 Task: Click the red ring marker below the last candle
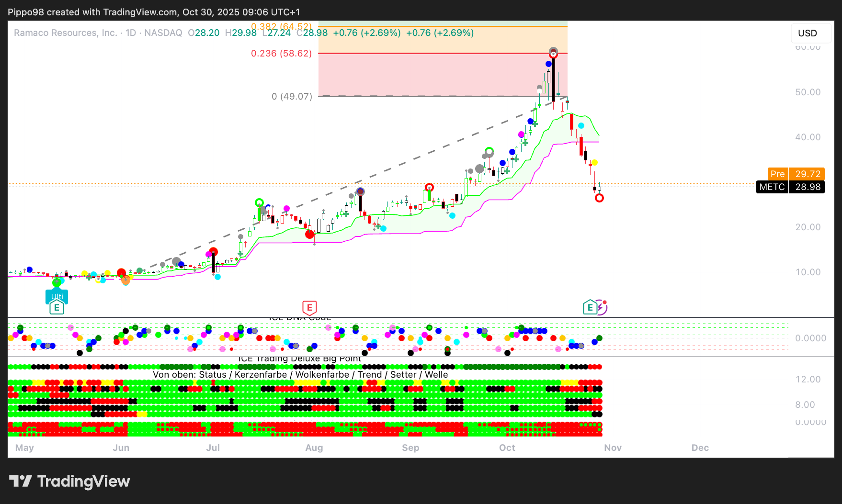click(x=599, y=198)
